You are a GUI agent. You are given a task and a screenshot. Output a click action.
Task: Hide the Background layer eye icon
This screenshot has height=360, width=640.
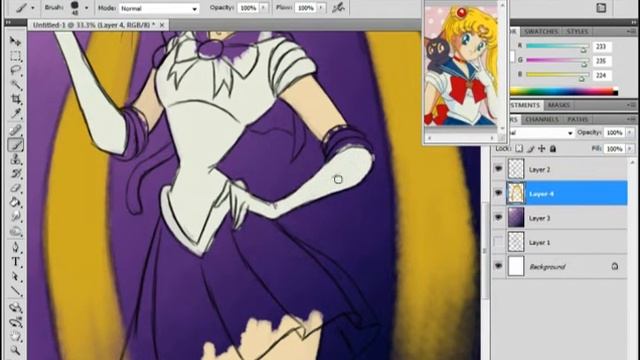498,266
